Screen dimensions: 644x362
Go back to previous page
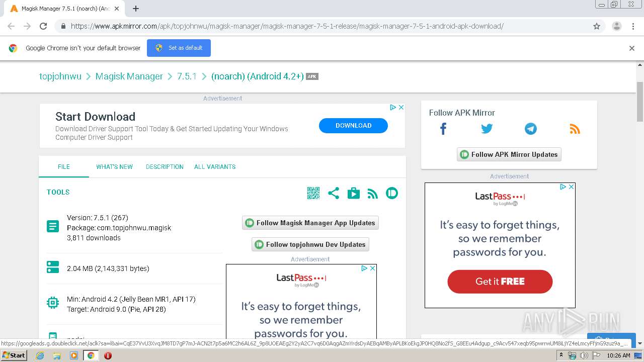pyautogui.click(x=11, y=26)
